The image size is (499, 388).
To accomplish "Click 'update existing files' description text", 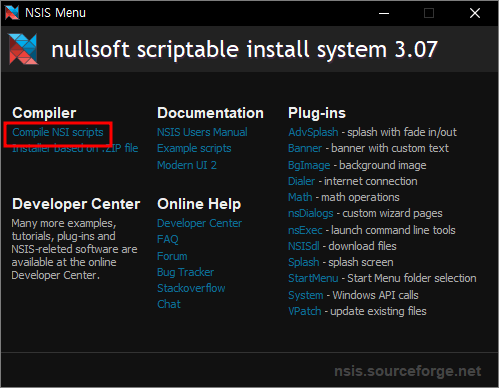I will 378,311.
